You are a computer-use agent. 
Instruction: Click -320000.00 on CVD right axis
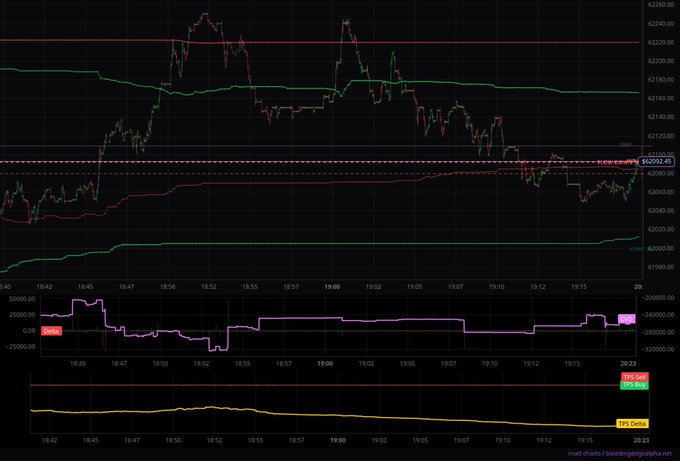(x=657, y=349)
